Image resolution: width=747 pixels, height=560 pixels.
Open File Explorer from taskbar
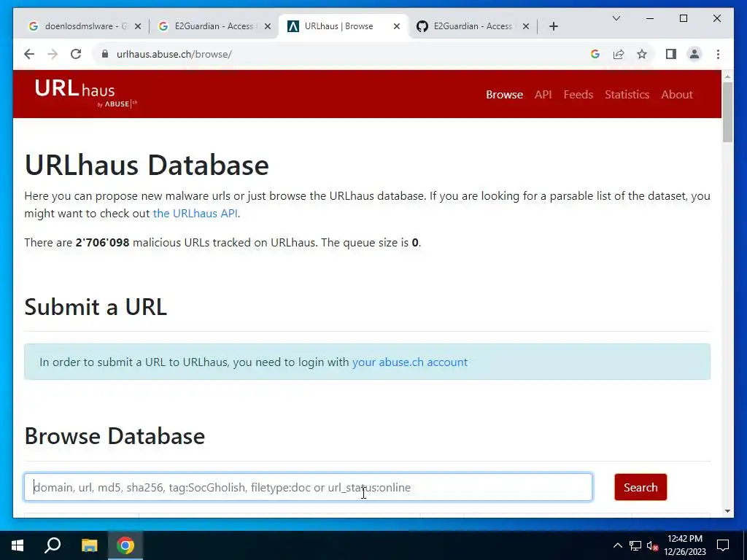89,545
